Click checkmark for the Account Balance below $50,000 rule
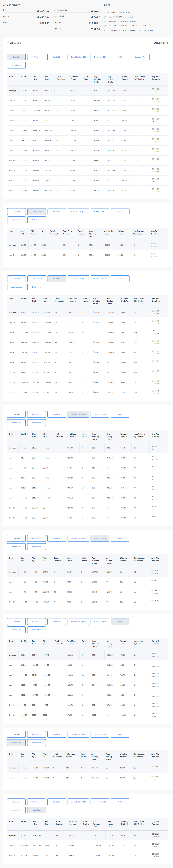Image resolution: width=173 pixels, height=868 pixels. pyautogui.click(x=105, y=30)
